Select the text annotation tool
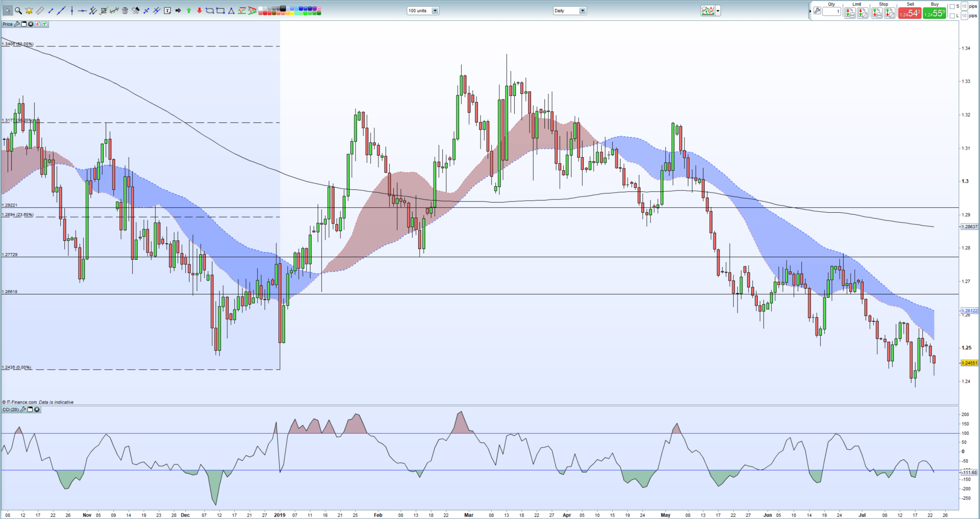The image size is (980, 519). tap(167, 11)
